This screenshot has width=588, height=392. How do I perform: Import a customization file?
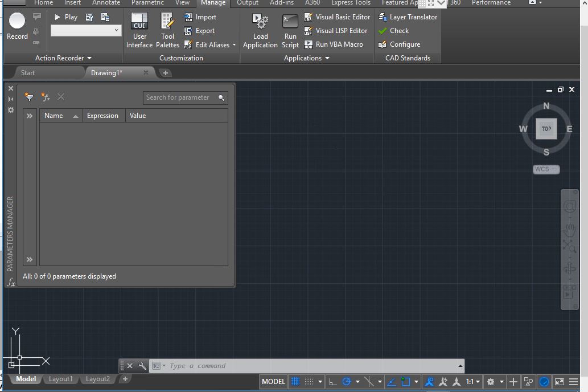point(200,17)
